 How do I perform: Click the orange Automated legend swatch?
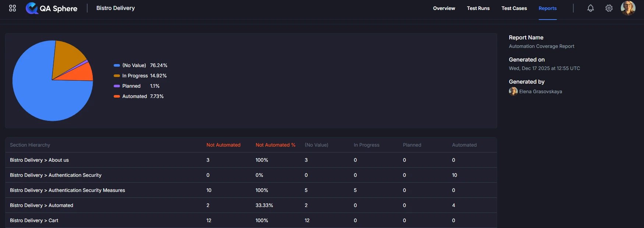[117, 96]
